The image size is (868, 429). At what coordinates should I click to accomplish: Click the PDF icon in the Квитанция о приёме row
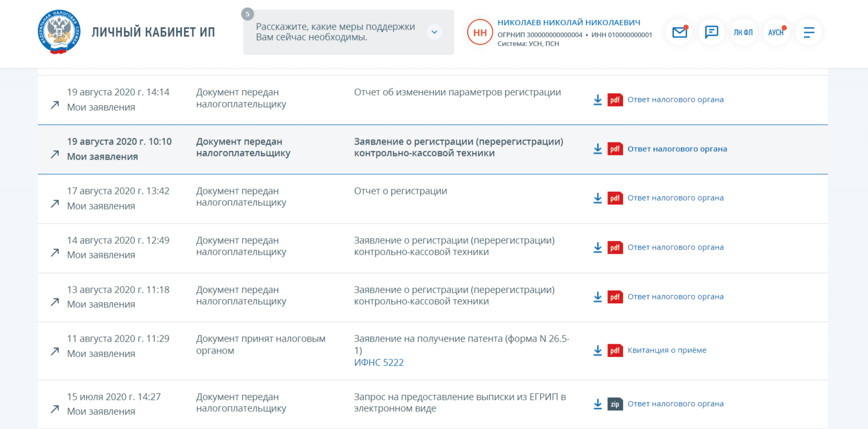coord(615,350)
